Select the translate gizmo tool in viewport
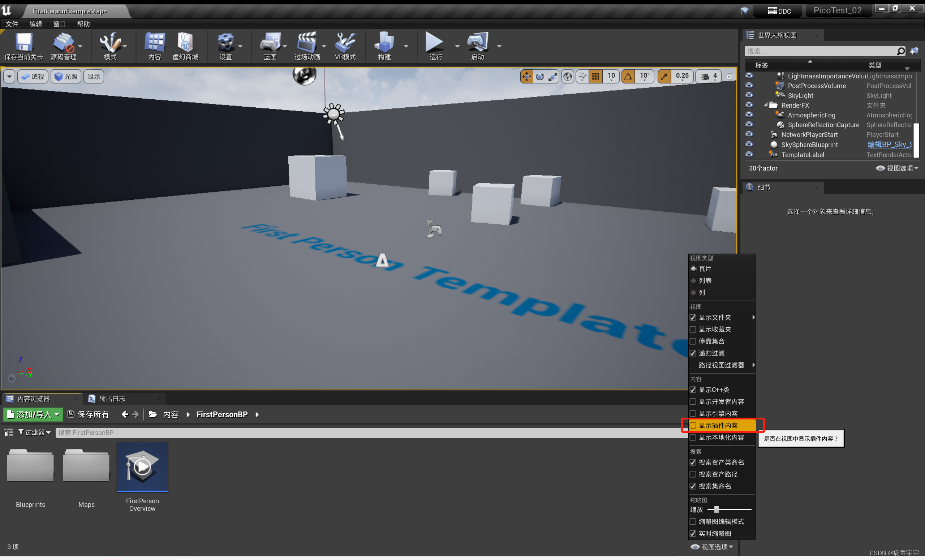The width and height of the screenshot is (925, 560). (x=526, y=77)
